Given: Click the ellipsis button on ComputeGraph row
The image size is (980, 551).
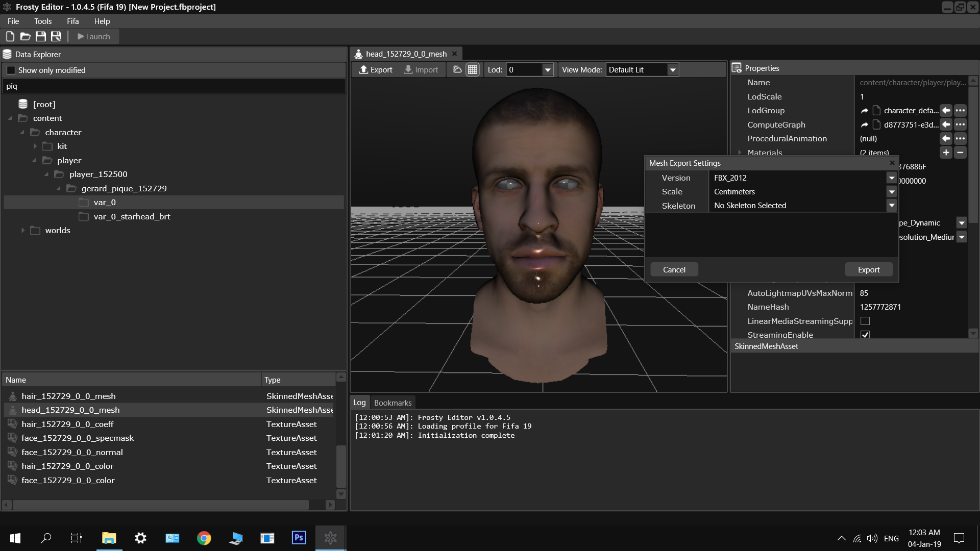Looking at the screenshot, I should point(960,124).
